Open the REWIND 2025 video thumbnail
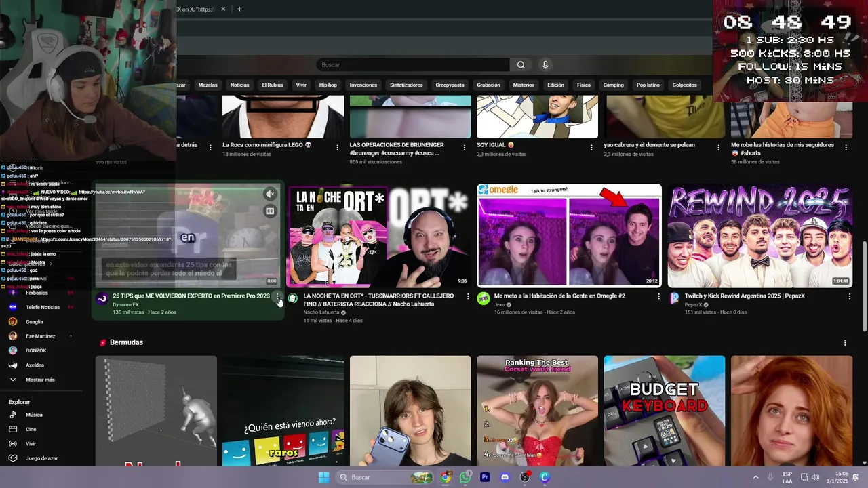The image size is (868, 488). pyautogui.click(x=760, y=236)
